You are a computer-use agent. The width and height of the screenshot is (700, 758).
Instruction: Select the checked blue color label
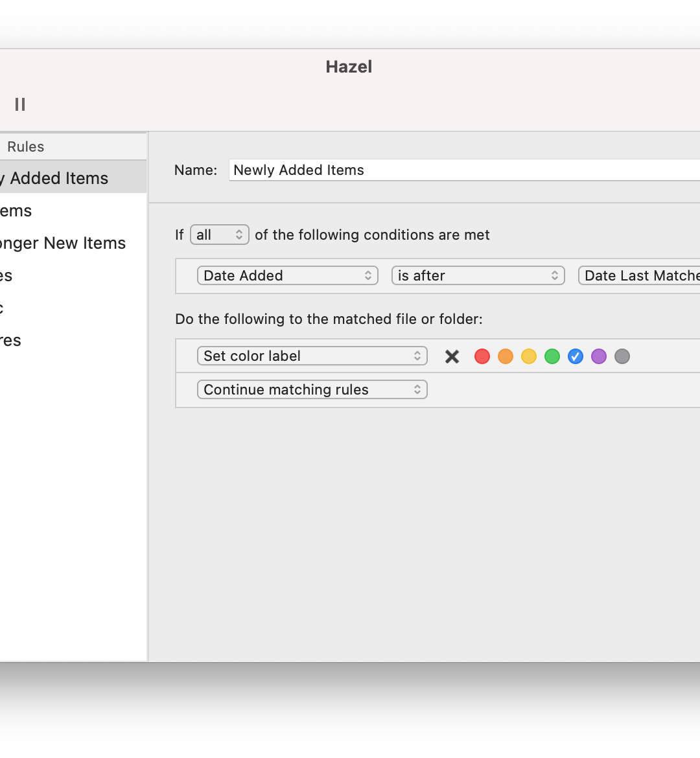(575, 357)
